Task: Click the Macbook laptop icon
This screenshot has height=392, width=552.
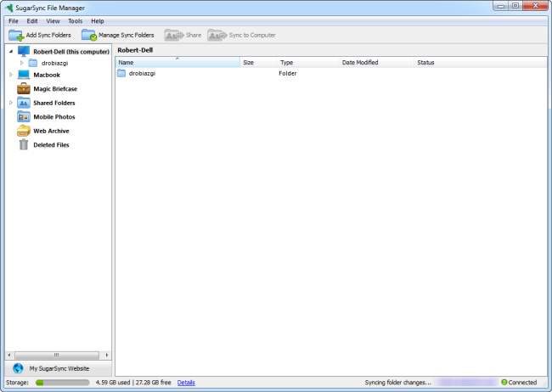Action: pyautogui.click(x=24, y=75)
